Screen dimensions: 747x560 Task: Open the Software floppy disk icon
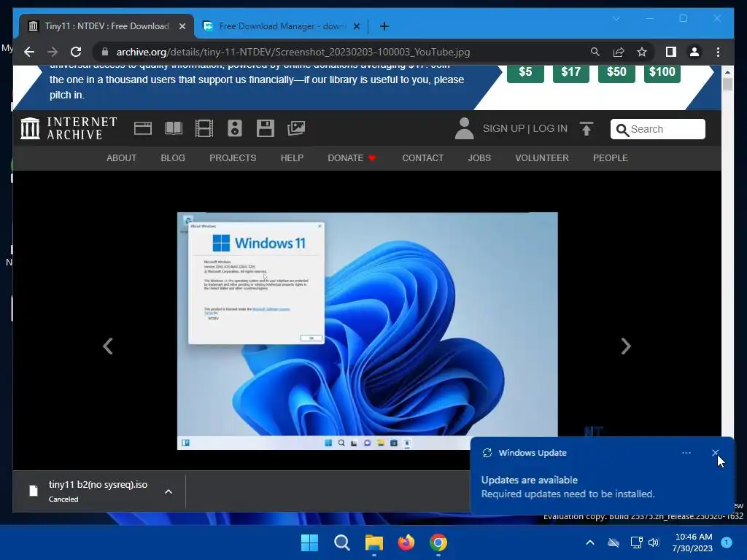pyautogui.click(x=266, y=128)
